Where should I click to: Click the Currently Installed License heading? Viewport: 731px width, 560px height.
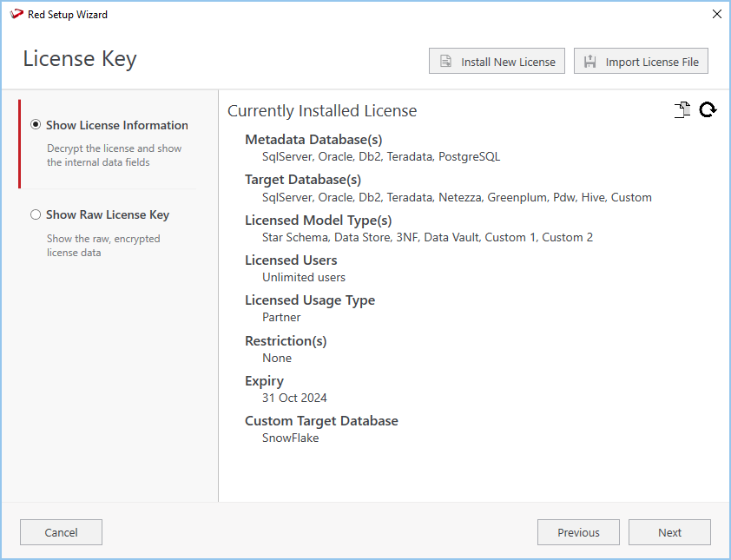point(322,111)
